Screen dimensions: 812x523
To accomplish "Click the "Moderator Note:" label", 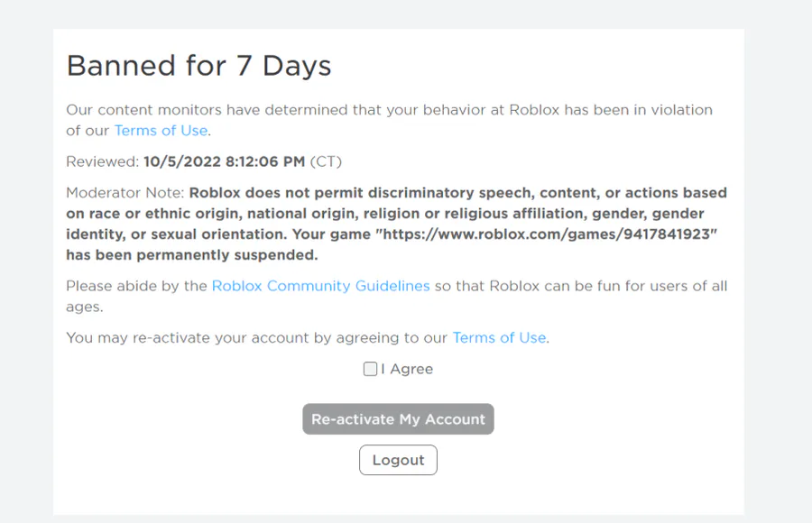I will 125,193.
